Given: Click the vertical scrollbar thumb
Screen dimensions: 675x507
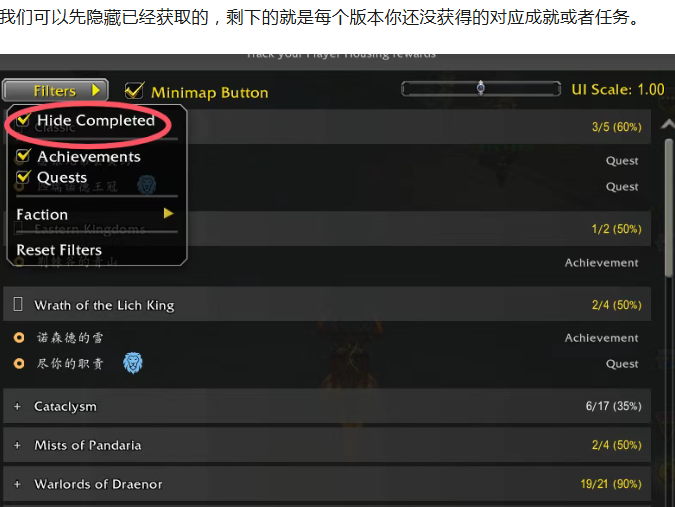Looking at the screenshot, I should click(669, 208).
